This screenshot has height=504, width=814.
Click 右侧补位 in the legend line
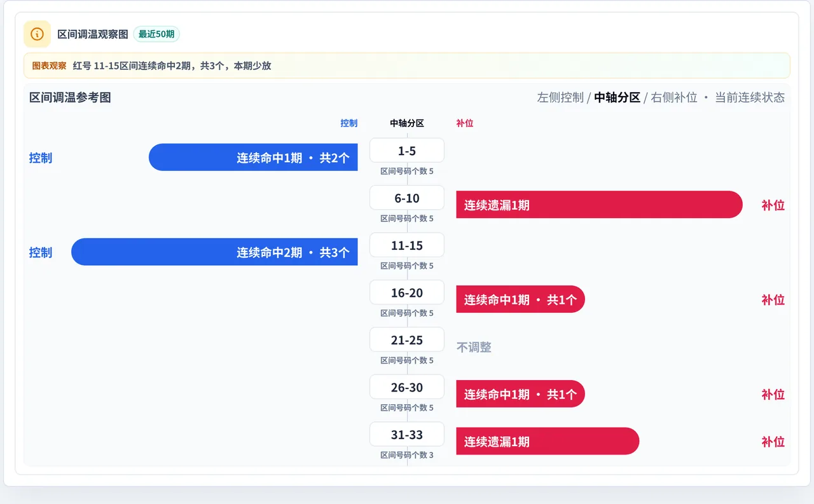[x=674, y=97]
